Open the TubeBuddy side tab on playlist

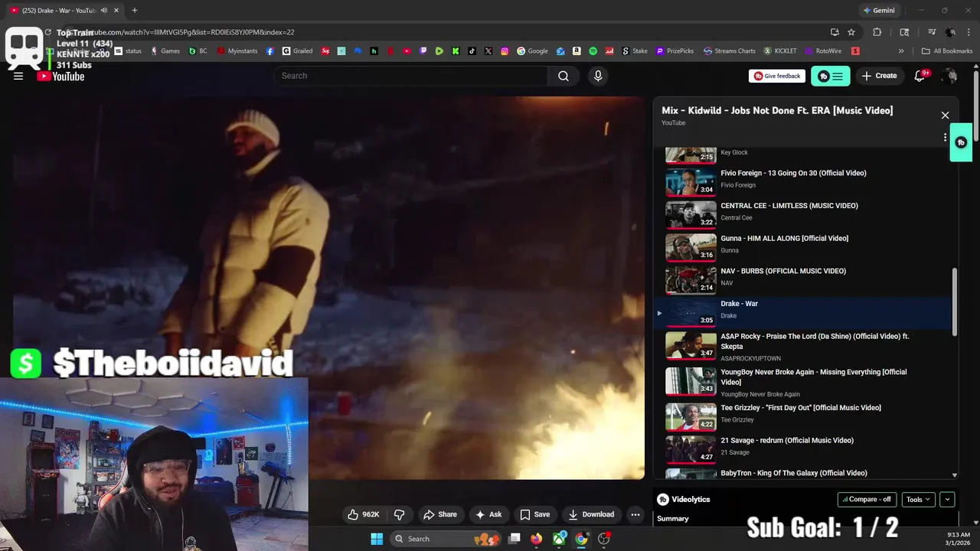coord(961,142)
